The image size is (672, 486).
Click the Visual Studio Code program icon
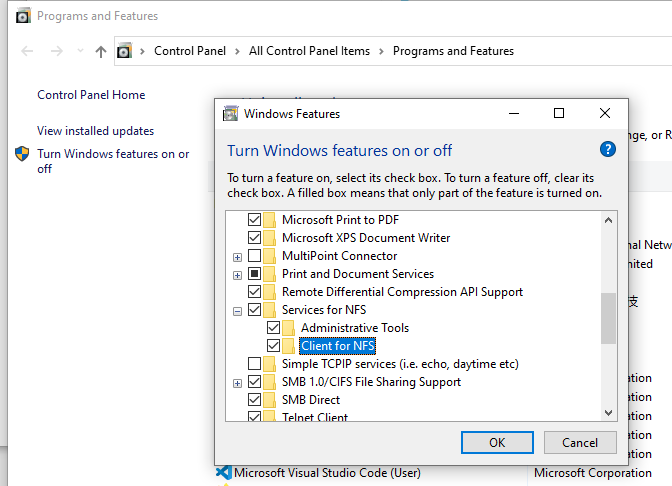225,473
